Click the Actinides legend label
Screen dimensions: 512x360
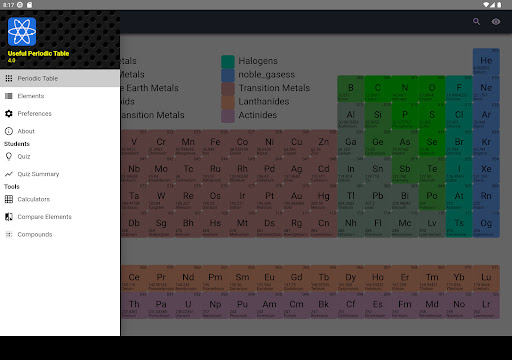pyautogui.click(x=258, y=115)
